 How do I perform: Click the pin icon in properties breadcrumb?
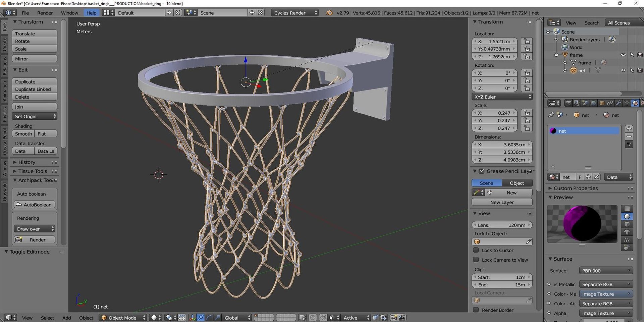pos(551,115)
